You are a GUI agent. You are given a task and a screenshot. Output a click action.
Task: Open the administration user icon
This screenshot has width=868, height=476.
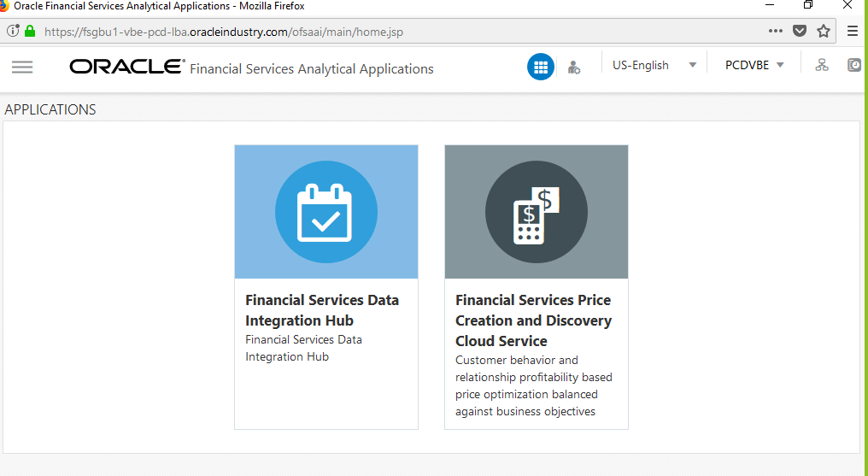tap(574, 68)
